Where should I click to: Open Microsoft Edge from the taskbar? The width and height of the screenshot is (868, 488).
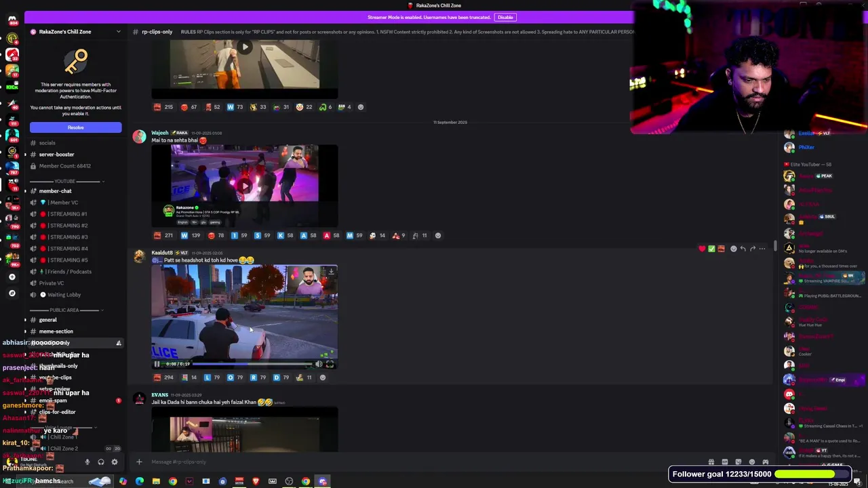[140, 481]
